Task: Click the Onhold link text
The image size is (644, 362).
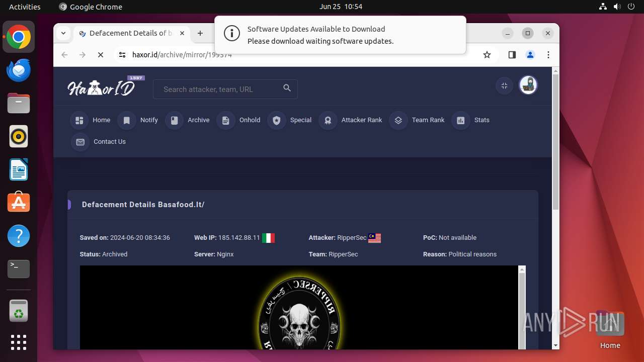Action: click(x=250, y=120)
